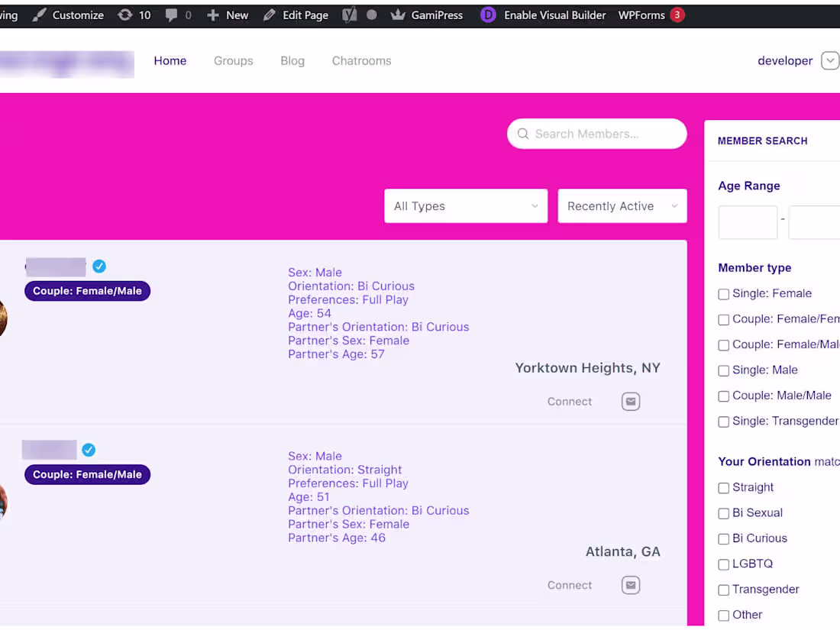Open the Chatrooms section
Viewport: 840px width, 630px height.
(361, 60)
